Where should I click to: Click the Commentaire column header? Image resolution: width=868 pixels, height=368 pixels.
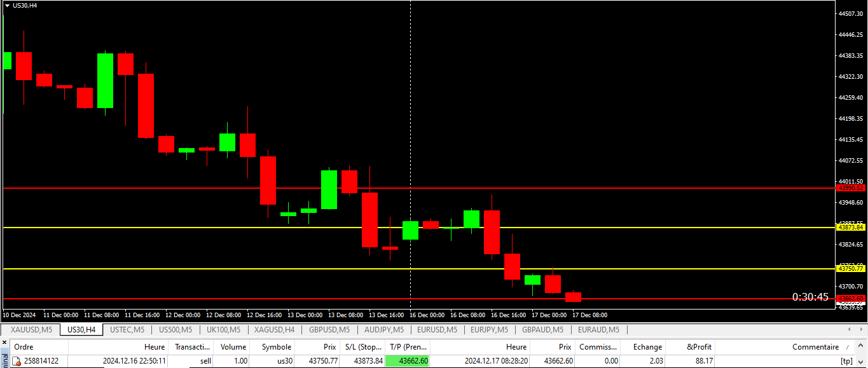785,347
